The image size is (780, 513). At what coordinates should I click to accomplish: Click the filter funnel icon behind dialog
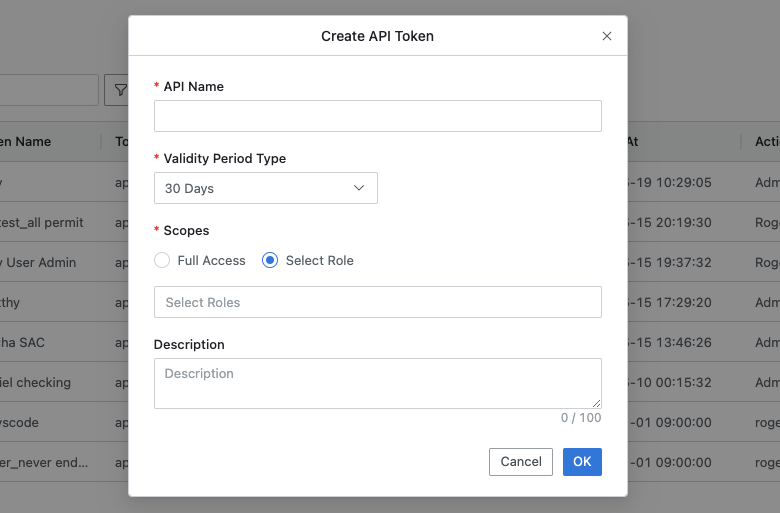(119, 90)
